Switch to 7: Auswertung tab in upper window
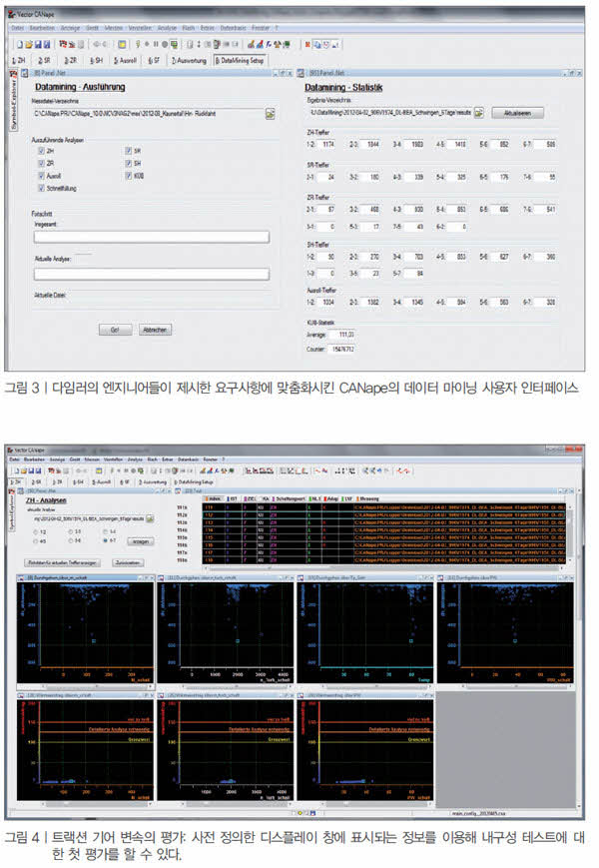The width and height of the screenshot is (599, 868). (x=189, y=60)
